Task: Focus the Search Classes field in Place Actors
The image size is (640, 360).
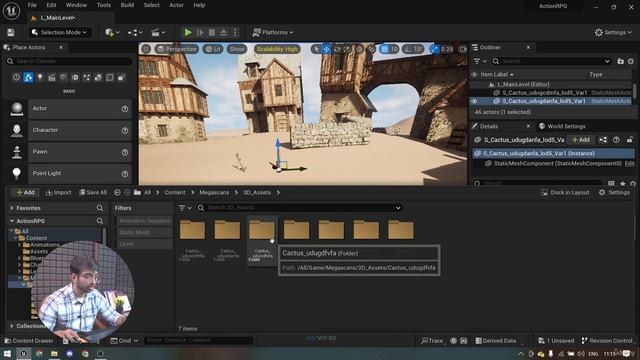Action: (x=69, y=61)
